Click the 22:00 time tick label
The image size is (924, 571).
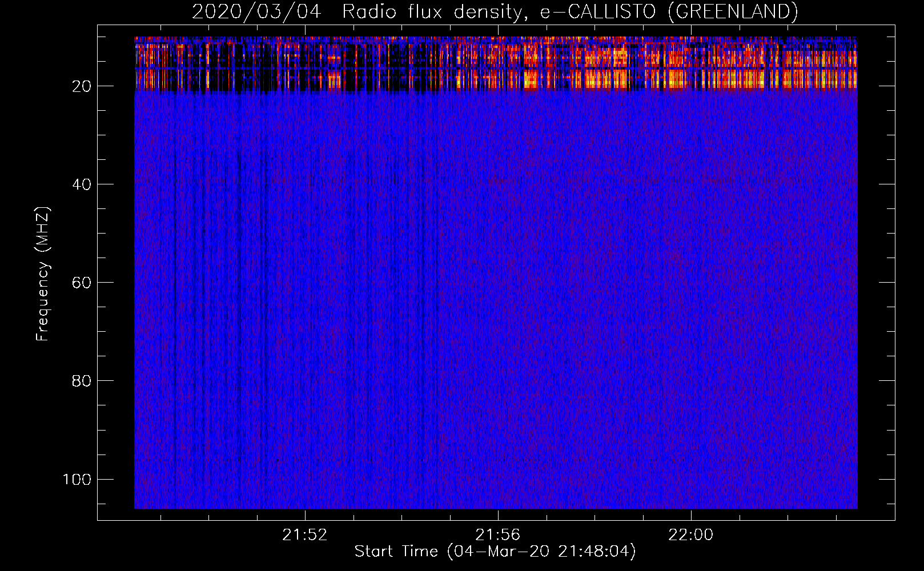point(691,535)
